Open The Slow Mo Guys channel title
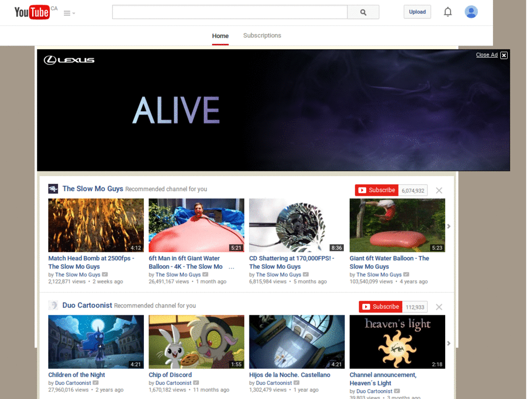The height and width of the screenshot is (399, 532). tap(92, 189)
